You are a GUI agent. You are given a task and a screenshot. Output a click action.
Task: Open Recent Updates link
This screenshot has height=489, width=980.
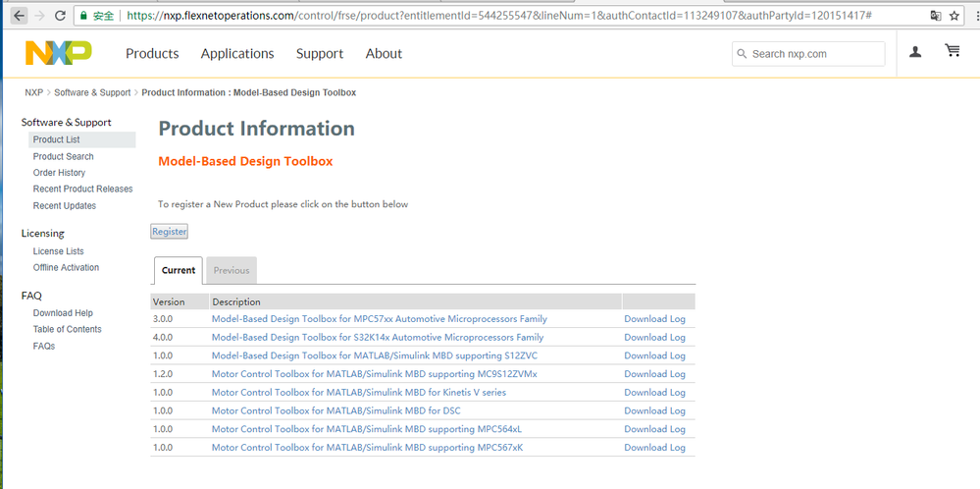65,206
